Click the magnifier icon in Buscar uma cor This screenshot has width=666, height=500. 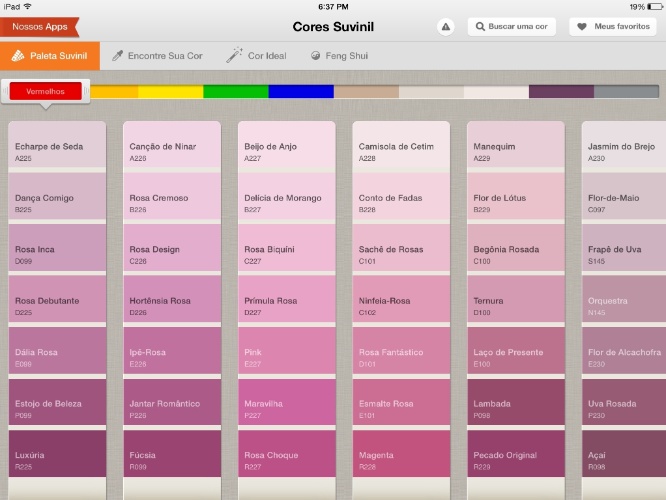tap(480, 26)
